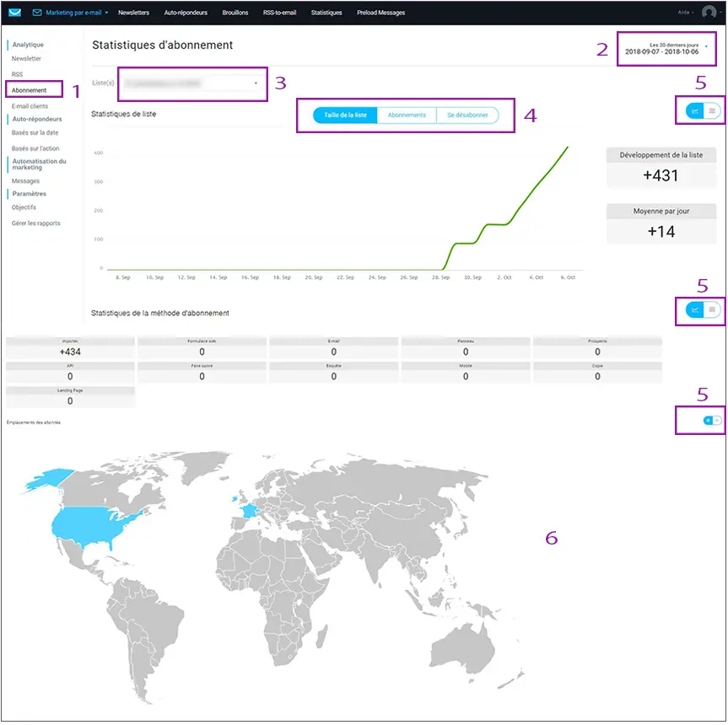
Task: Show subscription method statistics as table
Action: (712, 310)
